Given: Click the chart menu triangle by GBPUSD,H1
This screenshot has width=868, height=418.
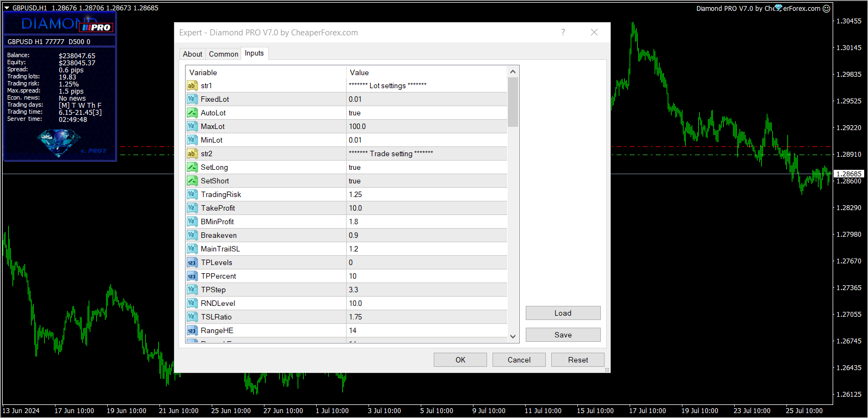Looking at the screenshot, I should pyautogui.click(x=7, y=8).
